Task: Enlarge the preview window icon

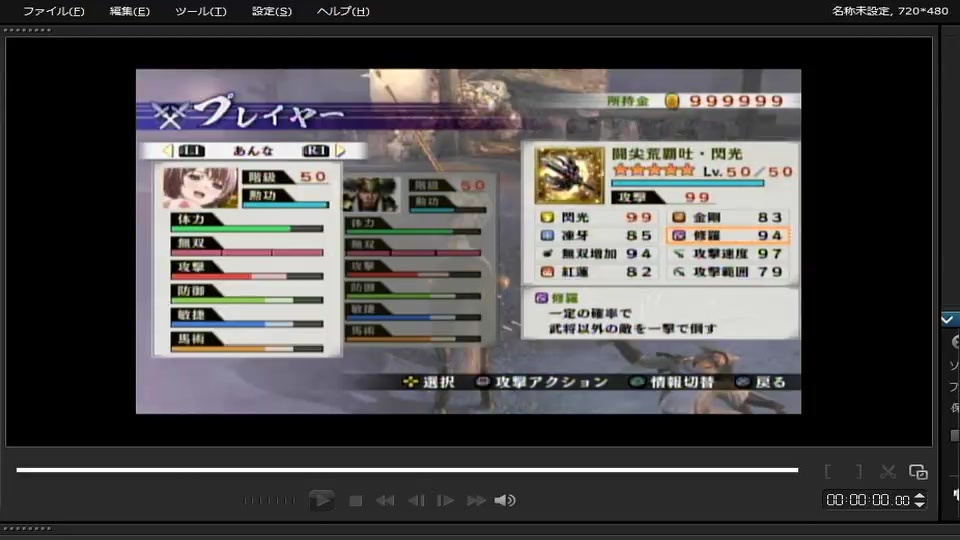Action: pos(918,471)
